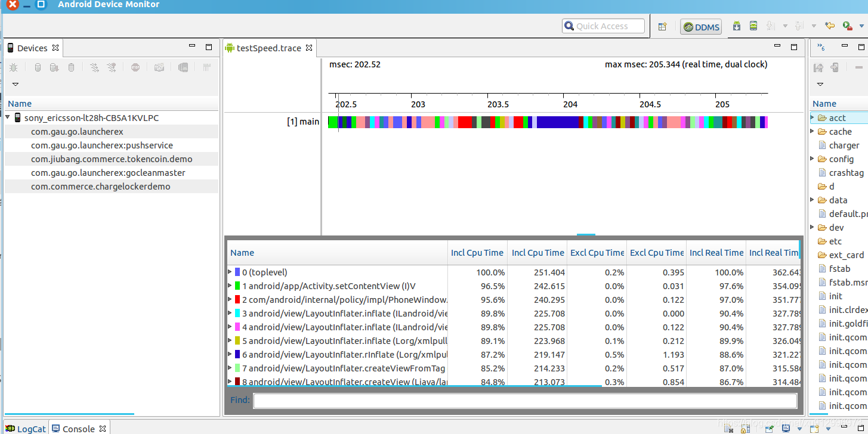Click the Update Heap cylinder icon

(38, 68)
